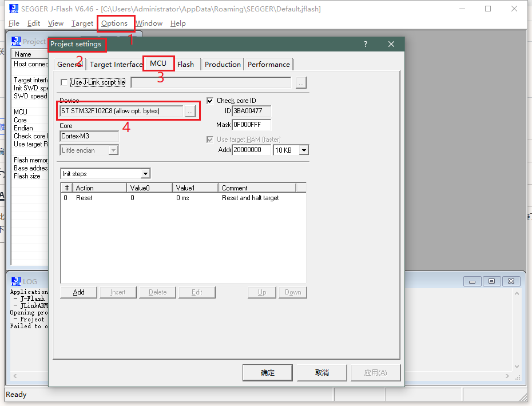
Task: Click the J-Flash icon in the Project window
Action: (x=16, y=41)
